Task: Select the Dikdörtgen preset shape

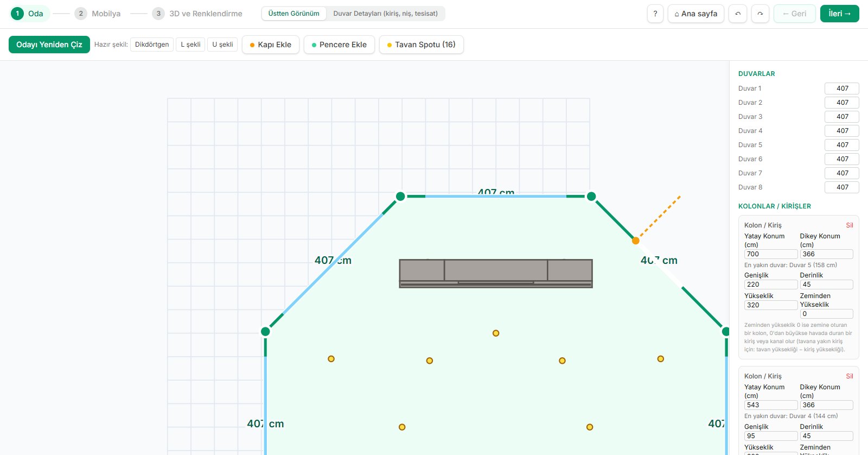Action: 152,45
